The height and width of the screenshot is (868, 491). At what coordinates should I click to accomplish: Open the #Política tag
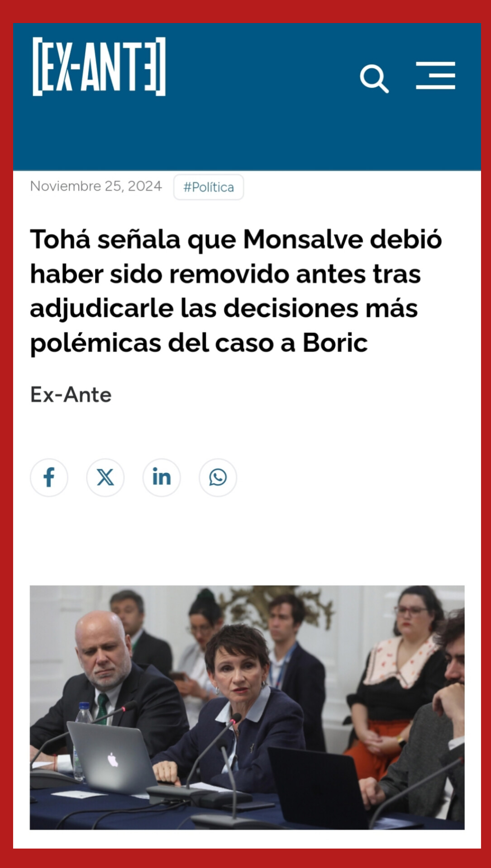209,187
